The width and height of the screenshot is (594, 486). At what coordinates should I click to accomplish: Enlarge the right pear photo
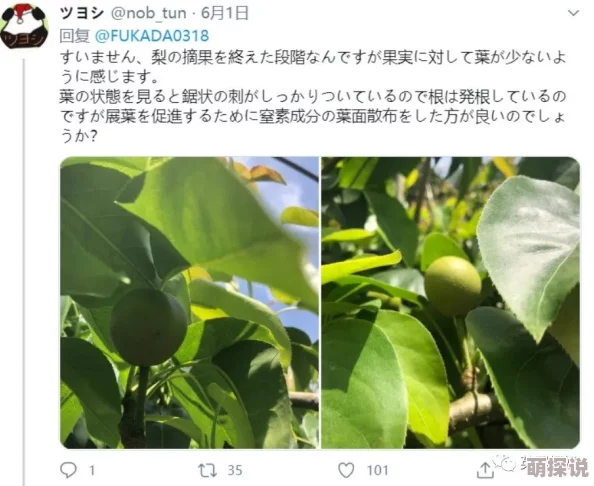(x=450, y=302)
